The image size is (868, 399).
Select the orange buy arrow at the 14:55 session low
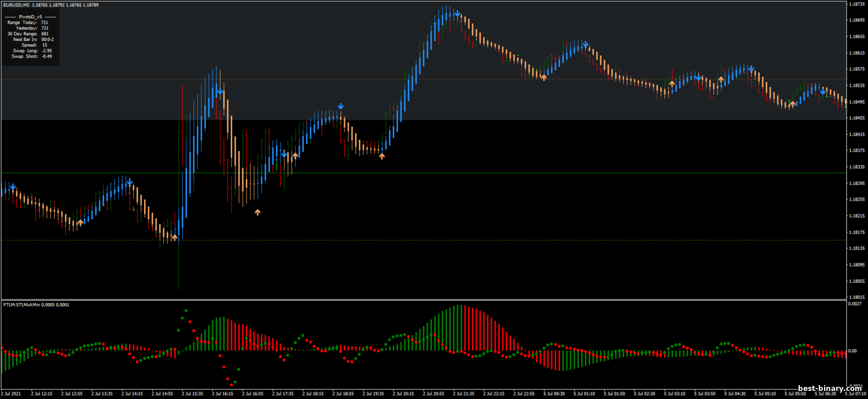[x=174, y=237]
